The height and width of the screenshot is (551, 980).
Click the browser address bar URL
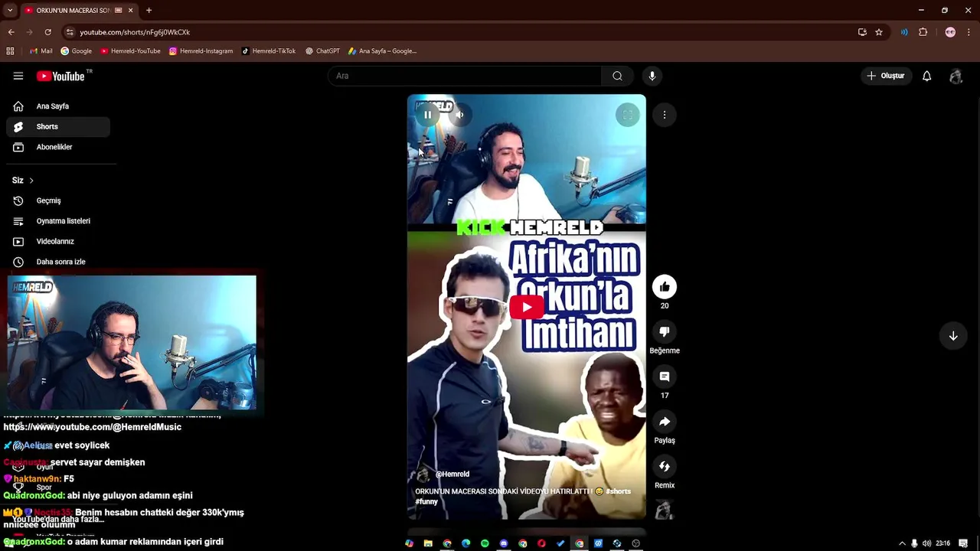135,32
